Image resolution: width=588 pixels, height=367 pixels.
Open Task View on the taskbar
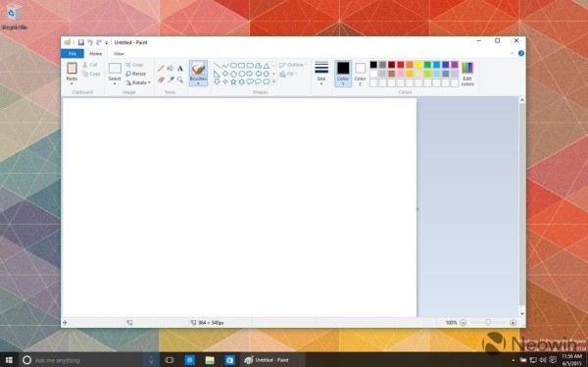pos(170,360)
